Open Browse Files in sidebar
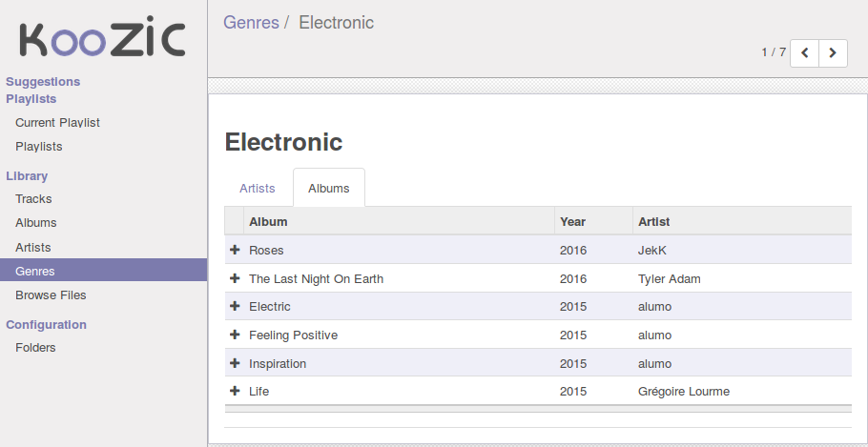Viewport: 868px width, 447px height. (x=51, y=295)
